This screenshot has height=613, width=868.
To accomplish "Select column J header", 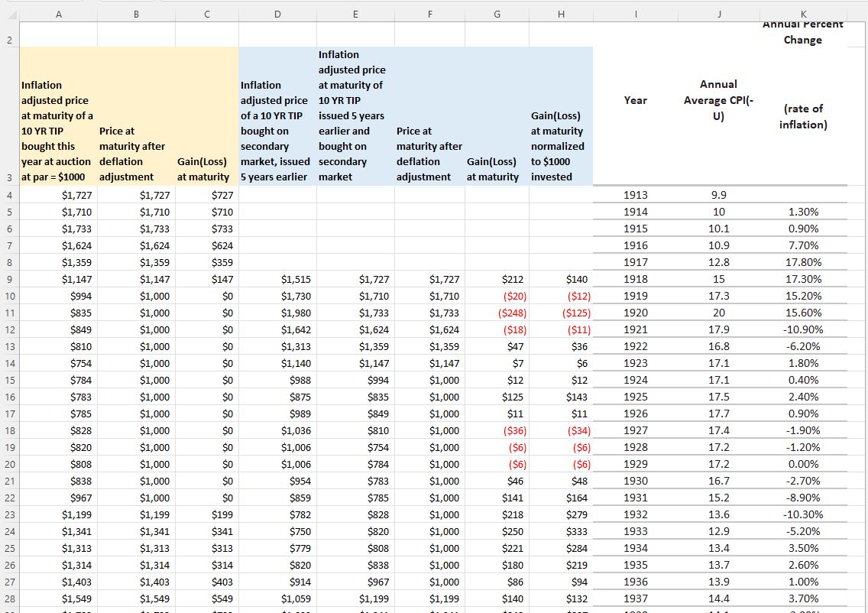I will tap(718, 15).
